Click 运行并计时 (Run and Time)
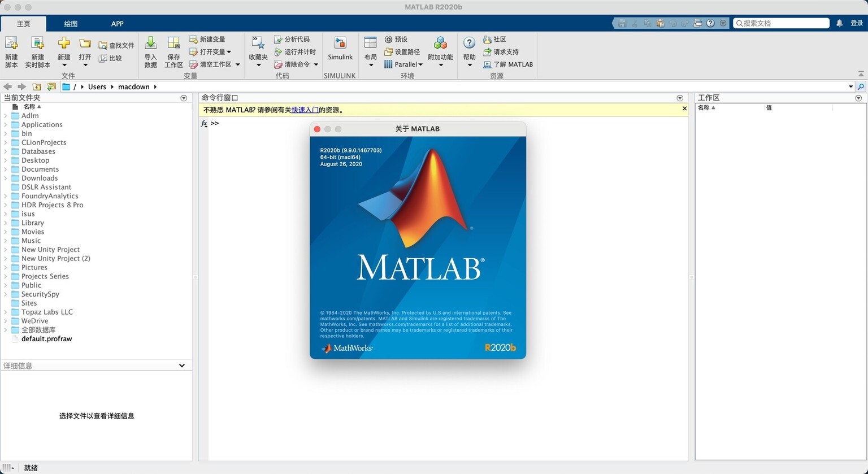Image resolution: width=868 pixels, height=474 pixels. point(295,52)
